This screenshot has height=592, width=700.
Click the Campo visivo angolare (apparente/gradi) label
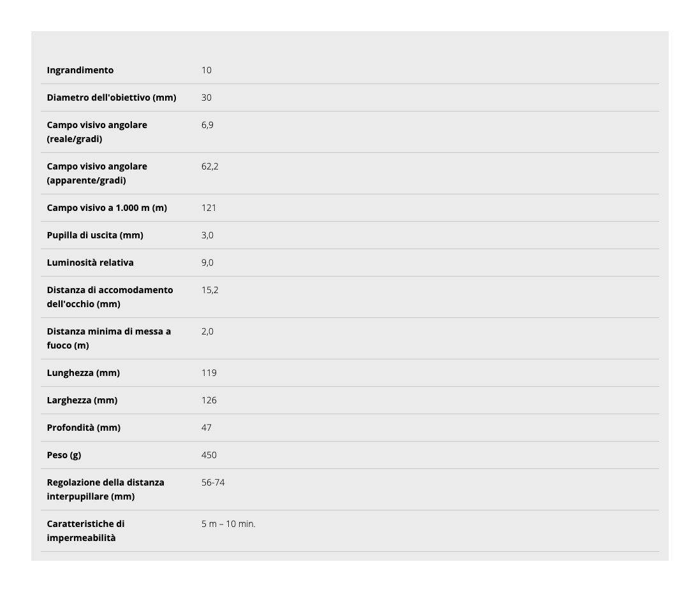(97, 173)
